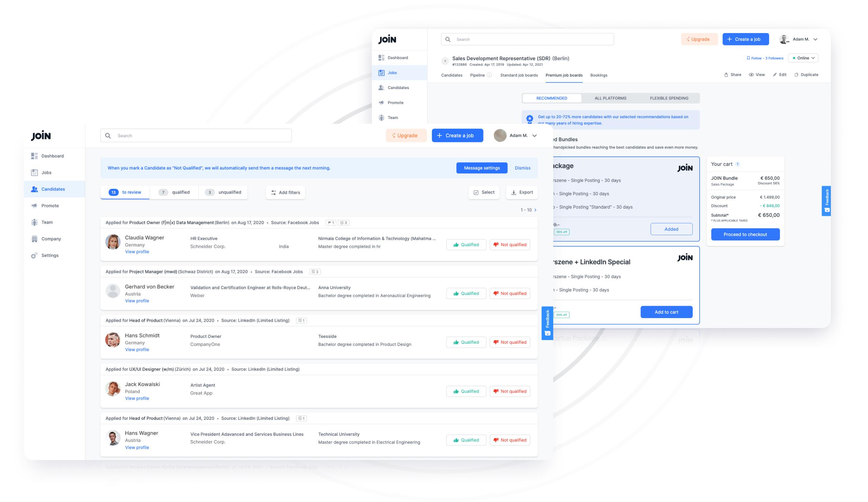Mark Hans Schmidt as Not qualified

tap(510, 342)
